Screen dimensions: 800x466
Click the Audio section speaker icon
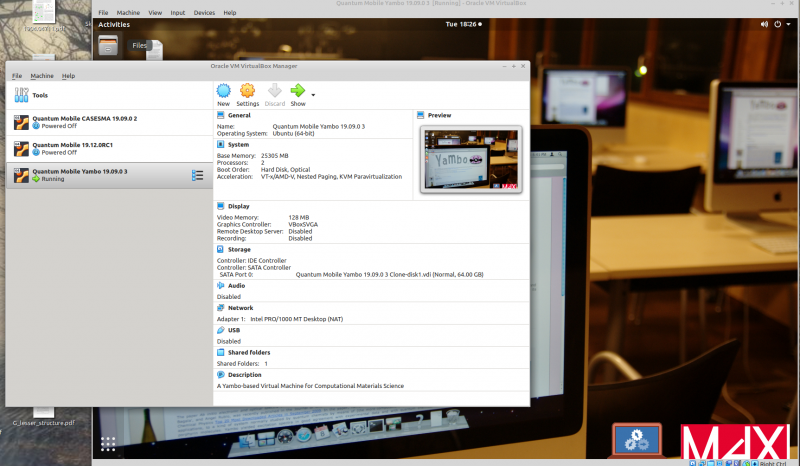[x=220, y=286]
